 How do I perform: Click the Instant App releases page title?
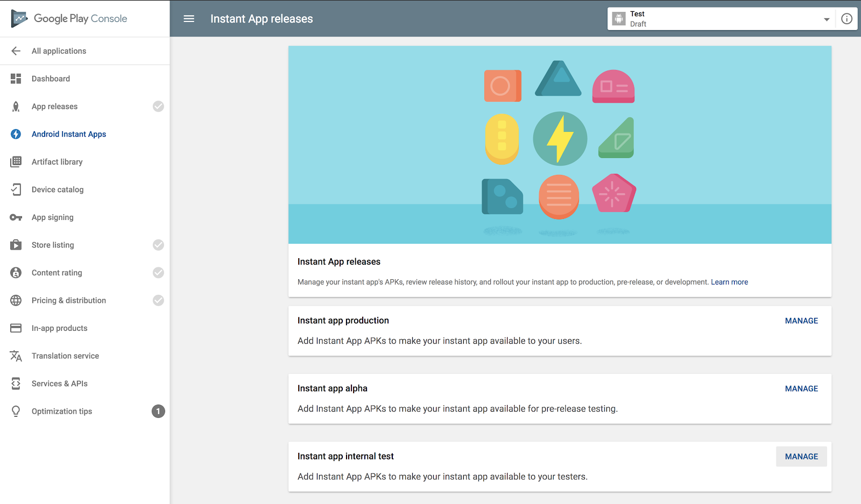click(262, 19)
